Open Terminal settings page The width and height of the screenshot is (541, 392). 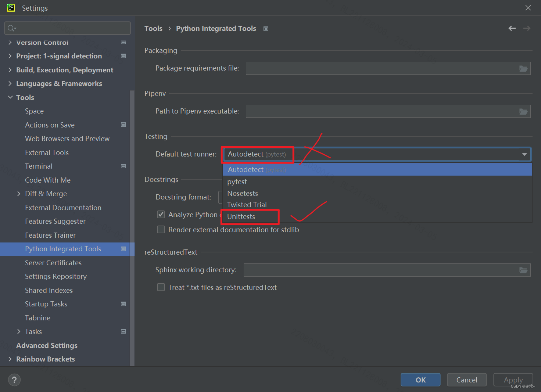tap(39, 166)
